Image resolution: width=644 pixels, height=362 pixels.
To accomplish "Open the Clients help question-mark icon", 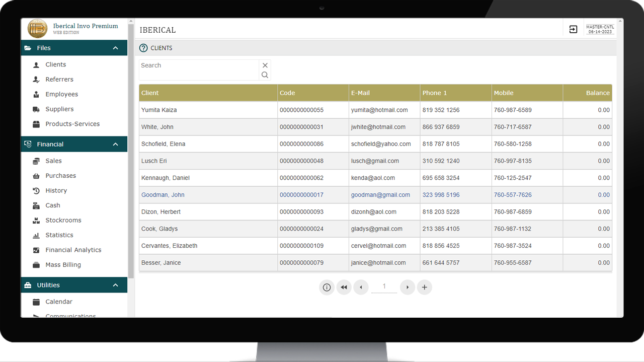I will pyautogui.click(x=143, y=48).
